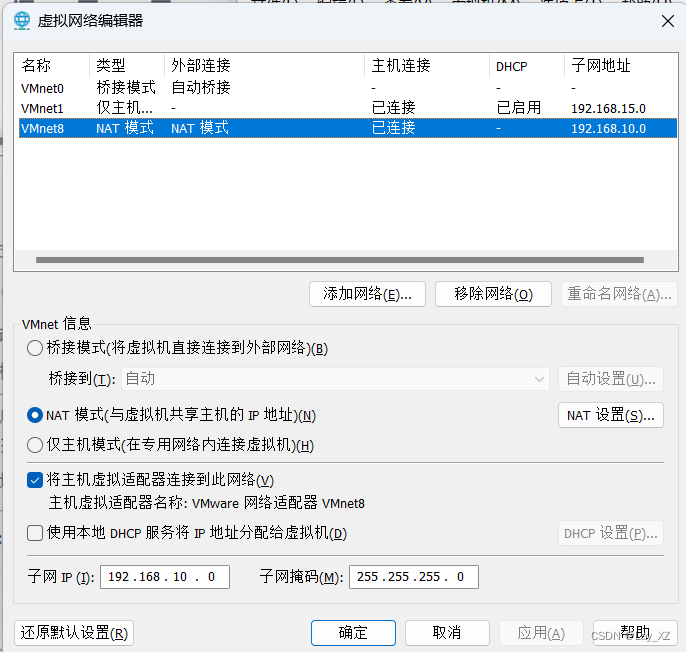Viewport: 686px width, 652px height.
Task: Open the 桥接到 dropdown showing 自动
Action: 335,379
